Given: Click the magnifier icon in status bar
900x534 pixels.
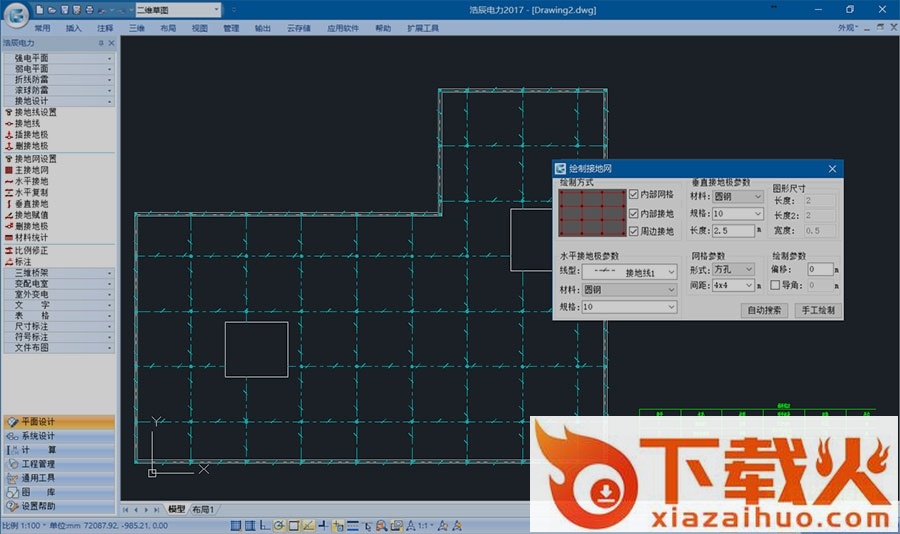Looking at the screenshot, I should pos(381,525).
